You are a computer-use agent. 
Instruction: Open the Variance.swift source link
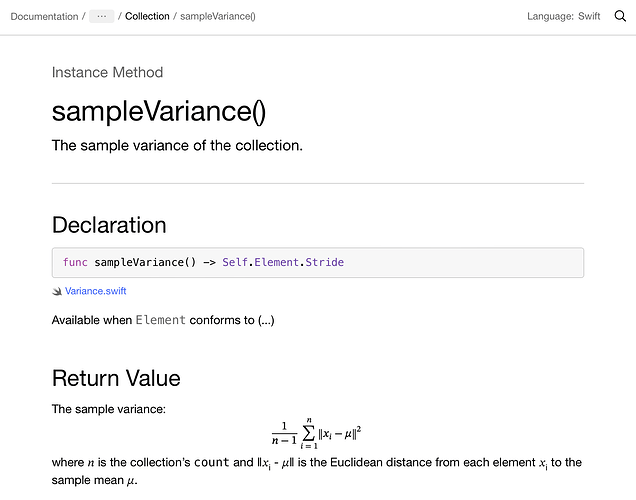(x=95, y=291)
